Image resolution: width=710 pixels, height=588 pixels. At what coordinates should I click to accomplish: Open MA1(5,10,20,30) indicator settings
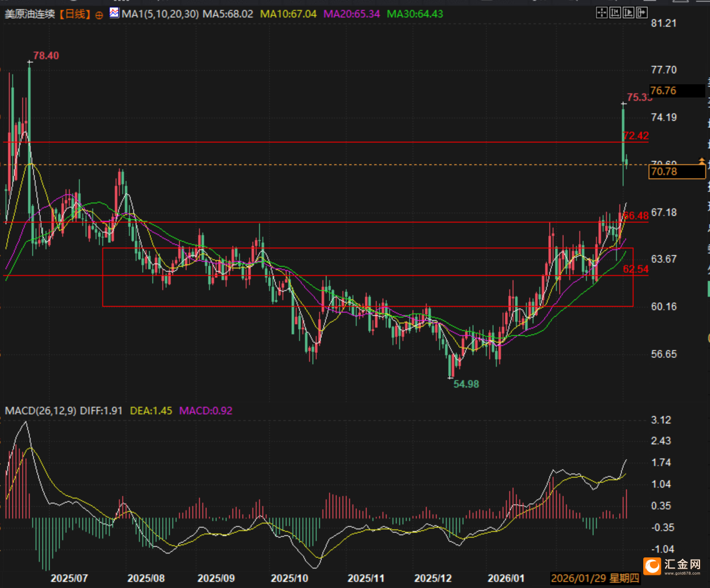point(160,14)
